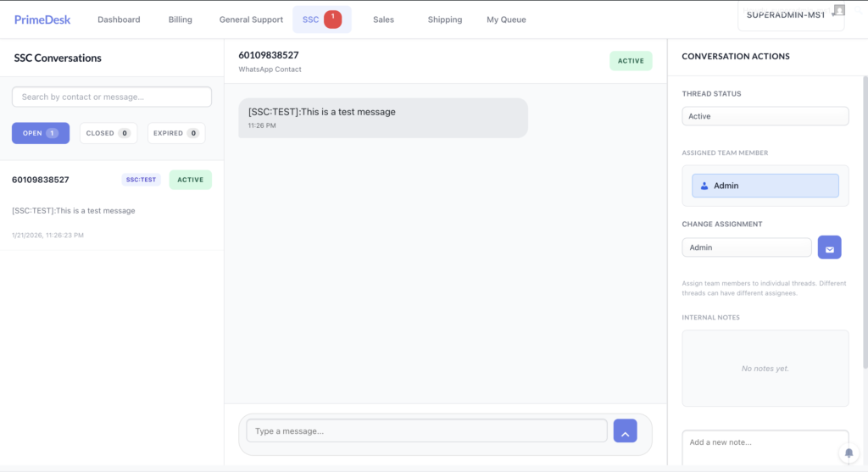This screenshot has width=868, height=472.
Task: Switch to Closed conversations filter
Action: (x=107, y=133)
